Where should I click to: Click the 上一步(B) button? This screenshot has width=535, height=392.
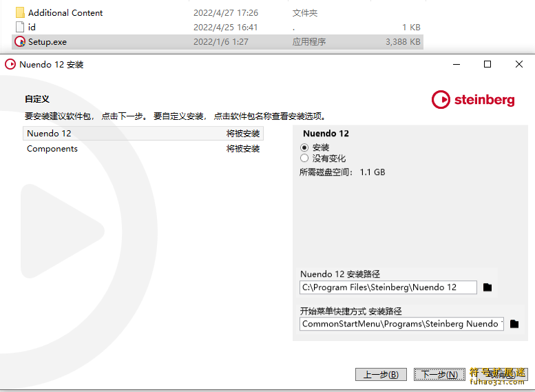point(381,375)
